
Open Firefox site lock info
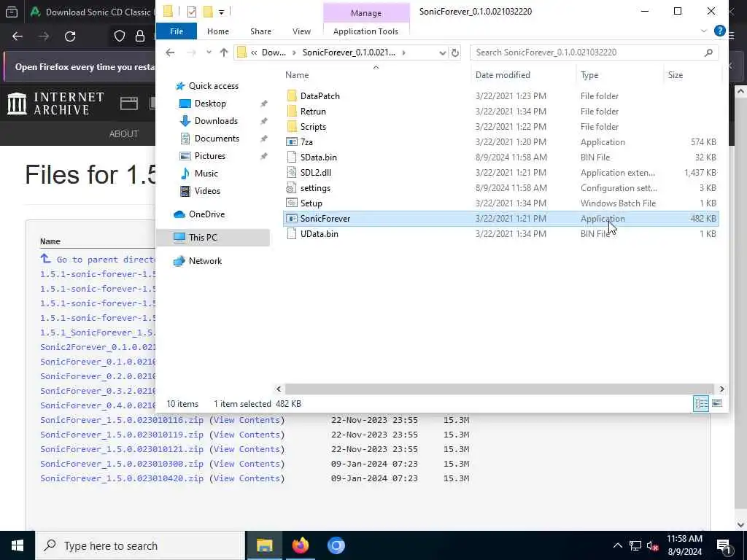pos(139,36)
